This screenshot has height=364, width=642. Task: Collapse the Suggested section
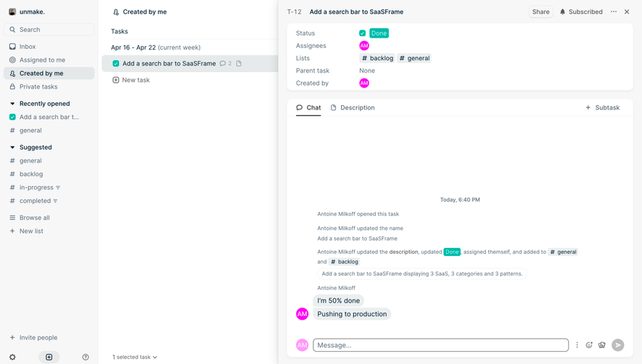point(12,147)
